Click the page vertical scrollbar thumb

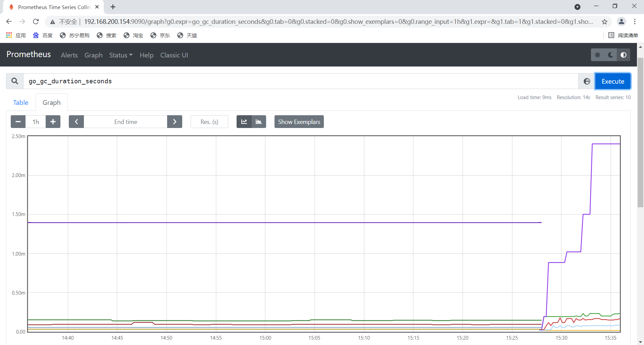pyautogui.click(x=640, y=132)
